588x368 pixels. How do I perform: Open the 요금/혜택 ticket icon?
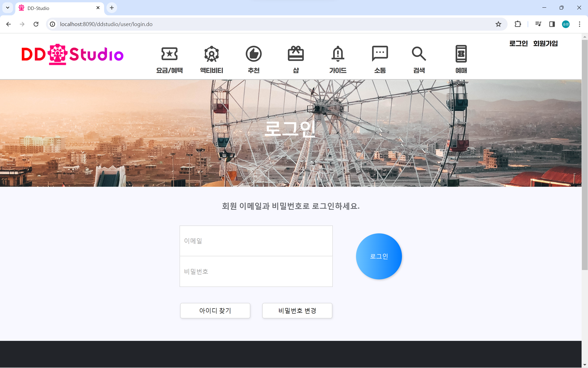point(169,54)
